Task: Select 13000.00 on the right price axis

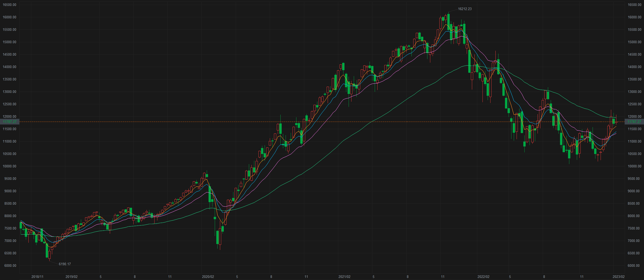Action: click(634, 92)
